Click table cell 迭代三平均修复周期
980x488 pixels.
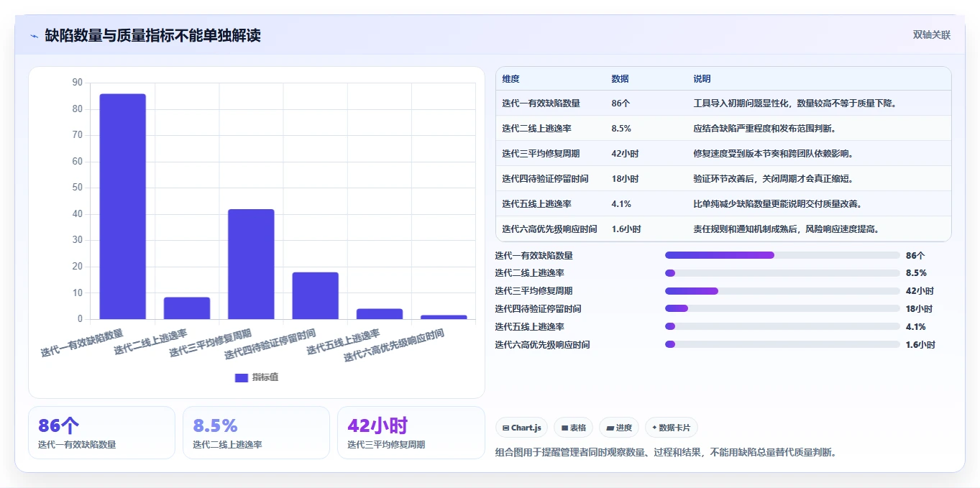[541, 154]
